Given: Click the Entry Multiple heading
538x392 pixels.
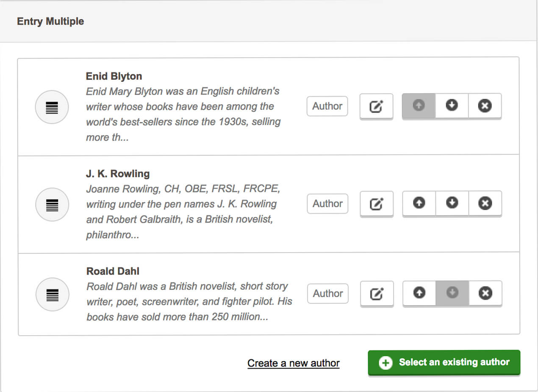Looking at the screenshot, I should coord(50,21).
